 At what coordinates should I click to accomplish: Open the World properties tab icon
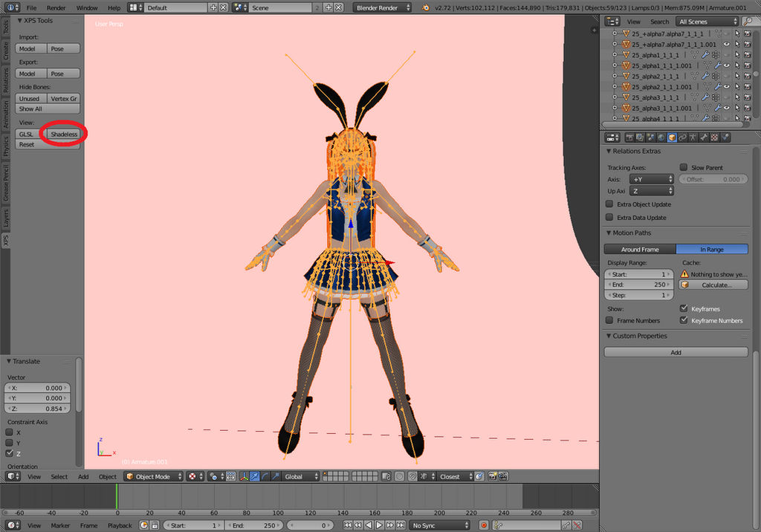(661, 137)
